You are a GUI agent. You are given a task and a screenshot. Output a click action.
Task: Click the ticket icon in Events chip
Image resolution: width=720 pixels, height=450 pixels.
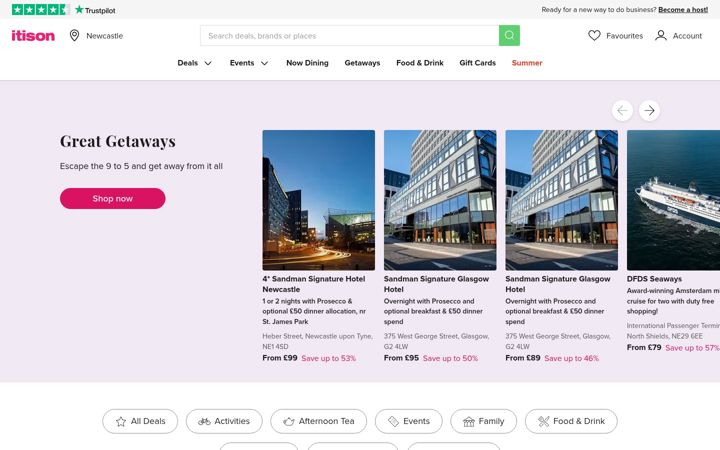tap(393, 422)
